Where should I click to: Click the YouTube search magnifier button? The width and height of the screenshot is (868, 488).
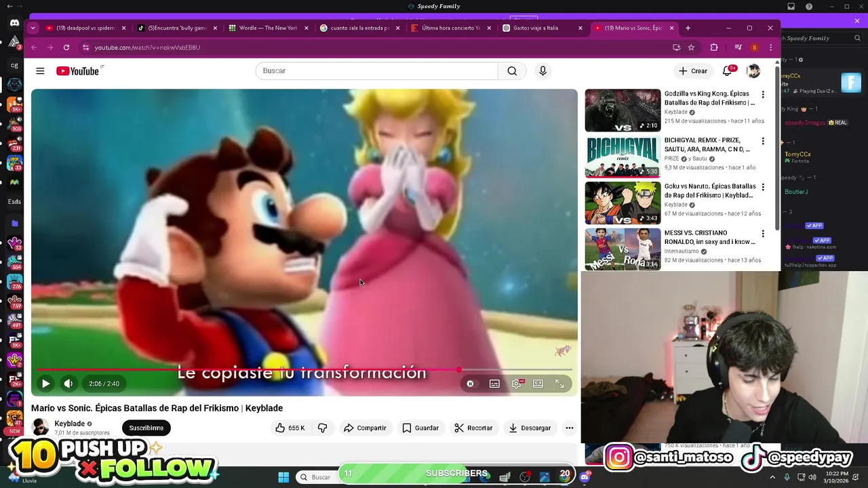pos(512,70)
